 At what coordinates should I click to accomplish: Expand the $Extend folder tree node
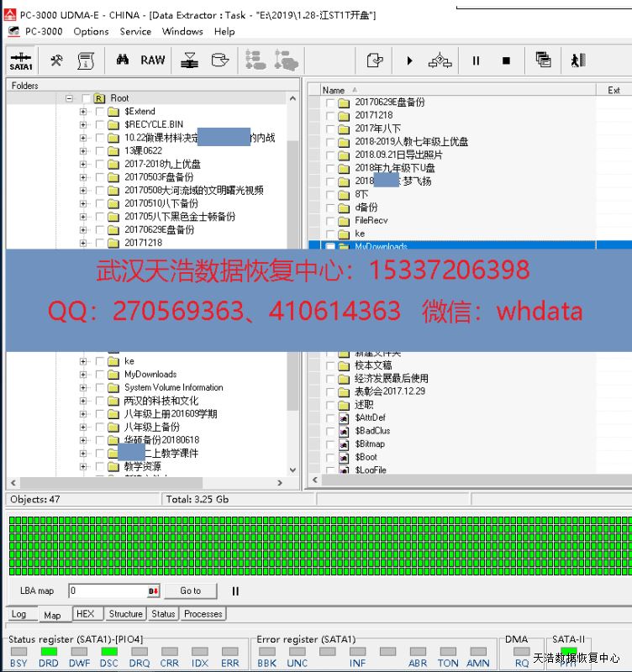tap(83, 112)
